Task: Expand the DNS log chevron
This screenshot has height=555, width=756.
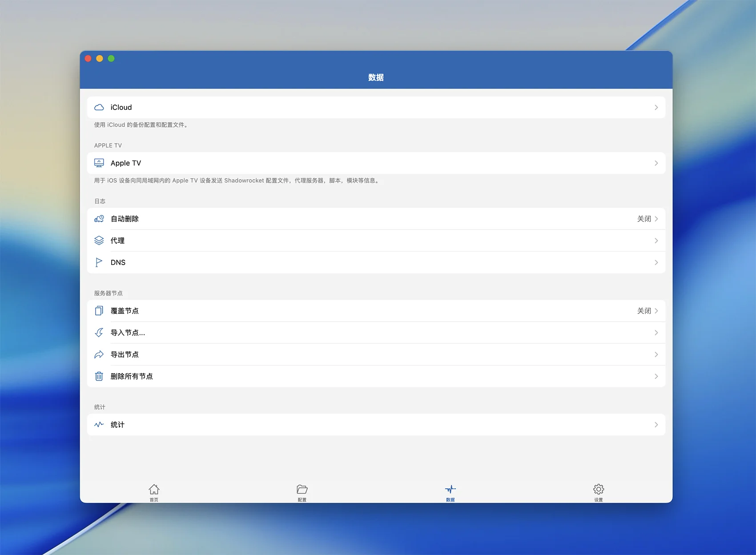Action: 656,262
